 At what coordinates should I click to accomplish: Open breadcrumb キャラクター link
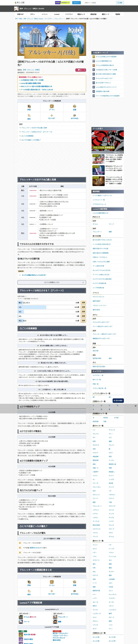point(49,19)
